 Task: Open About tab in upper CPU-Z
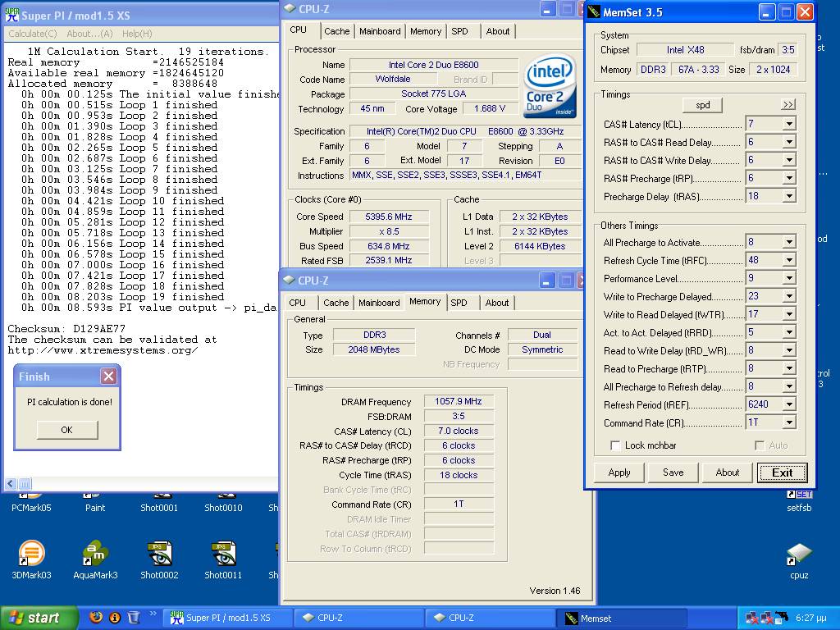(x=498, y=31)
